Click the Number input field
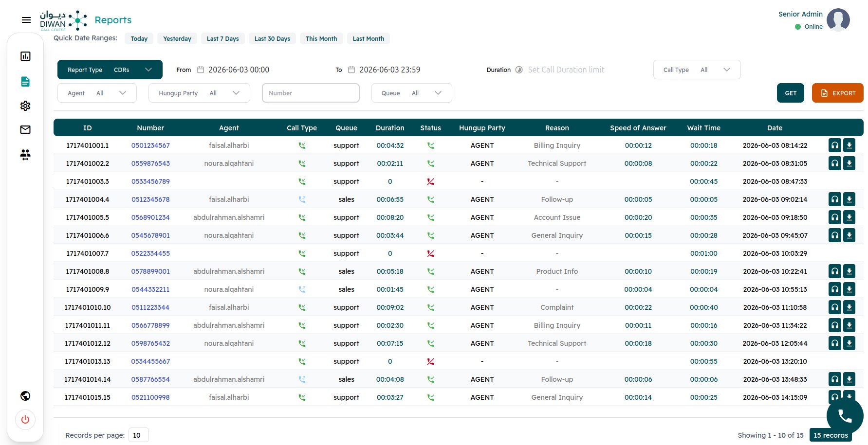 pos(311,93)
